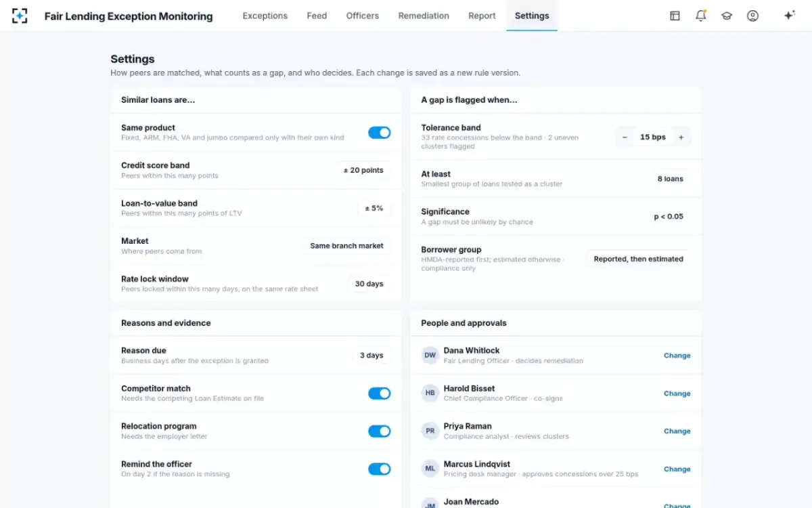Switch to the Report tab
The image size is (812, 508).
[x=482, y=16]
